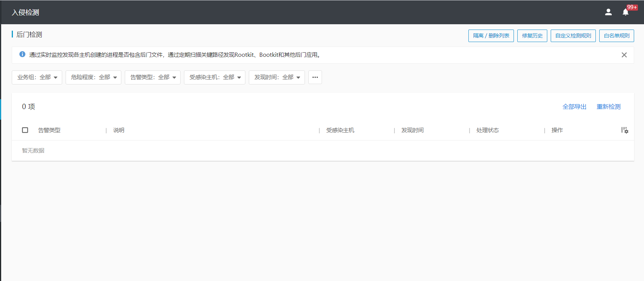Expand the 业务组 filter dropdown
The image size is (644, 281).
coord(37,77)
